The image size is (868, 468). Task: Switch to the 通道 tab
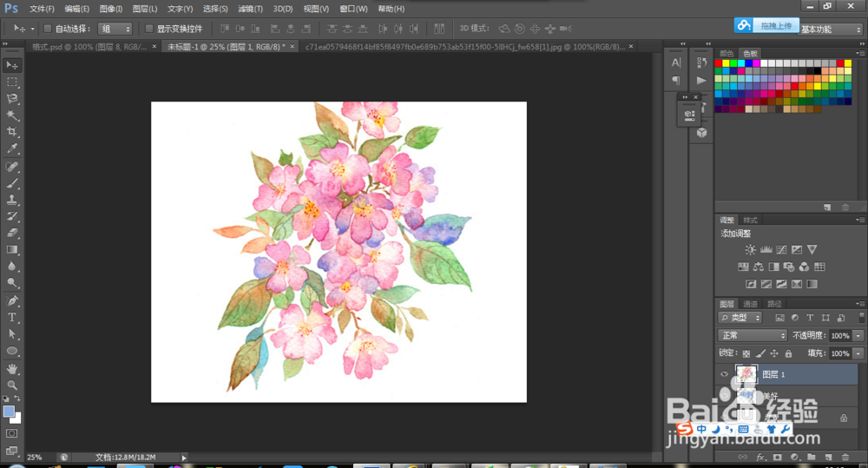pos(750,304)
